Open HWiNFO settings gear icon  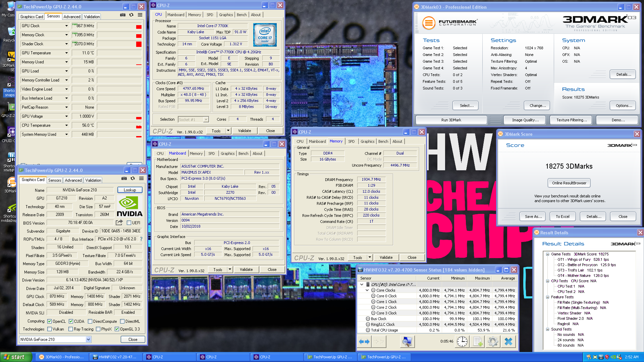(x=493, y=342)
